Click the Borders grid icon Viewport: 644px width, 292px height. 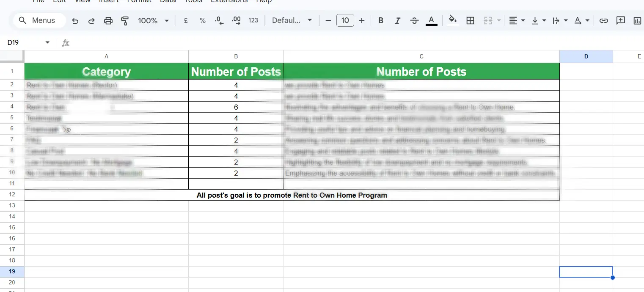coord(470,20)
